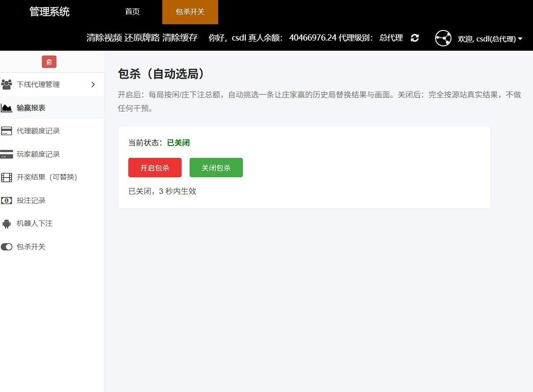Open the 欢迎, csdl(总代理) dropdown

point(490,39)
